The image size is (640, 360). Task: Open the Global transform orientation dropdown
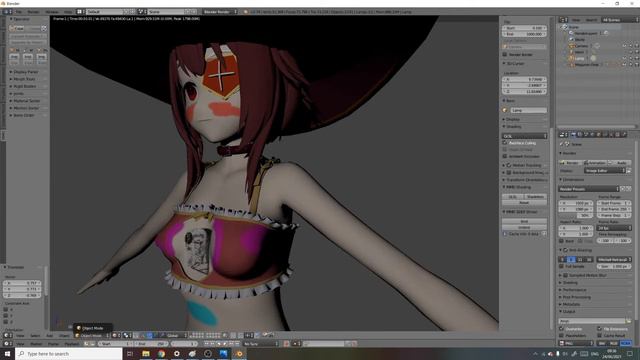[174, 336]
